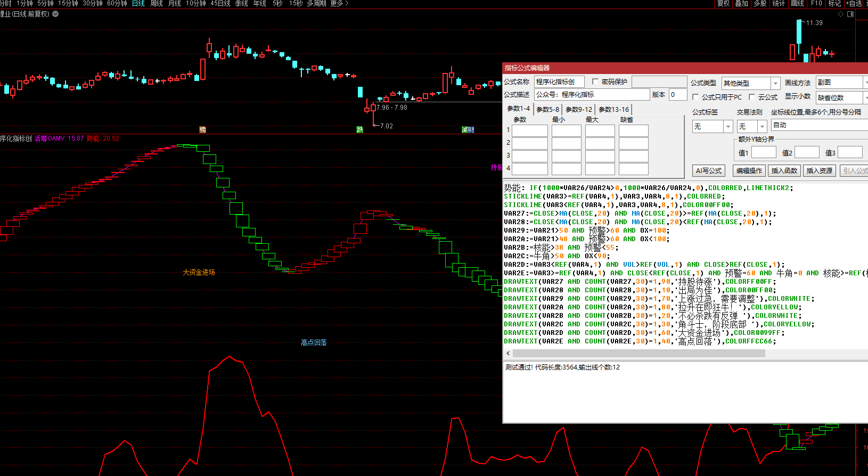Select the 周线 period tab
868x476 pixels.
(x=156, y=4)
